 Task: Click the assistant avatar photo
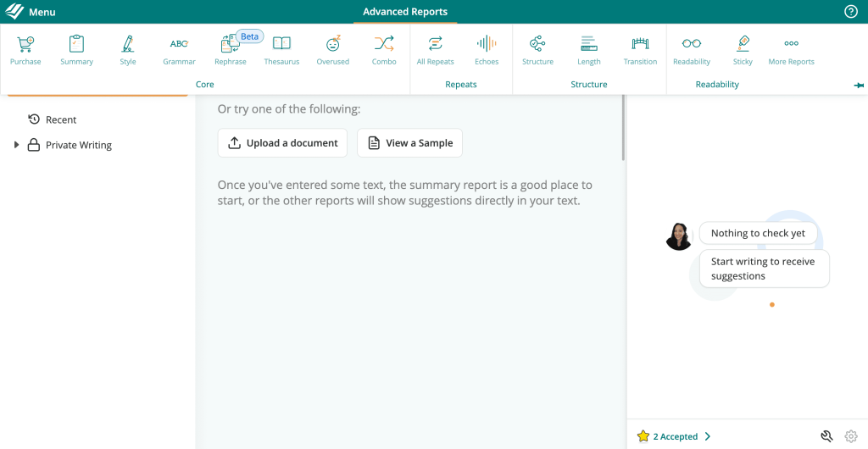[x=679, y=236]
